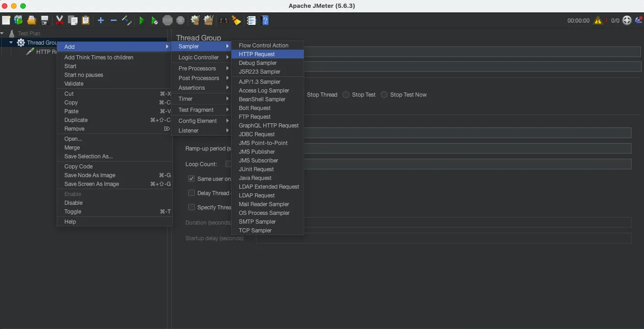Click the Start no pauses toolbar icon
Viewport: 644px width, 329px height.
click(x=155, y=20)
